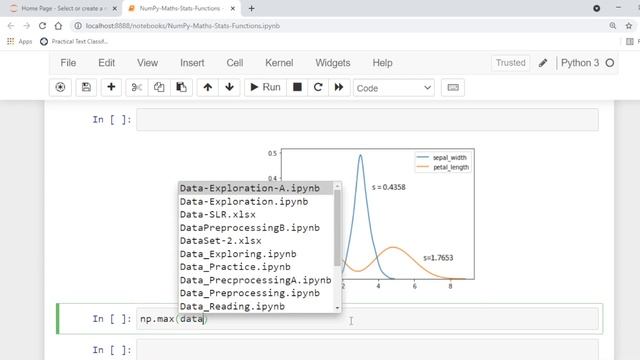Restart the kernel icon
The height and width of the screenshot is (360, 640).
(318, 87)
